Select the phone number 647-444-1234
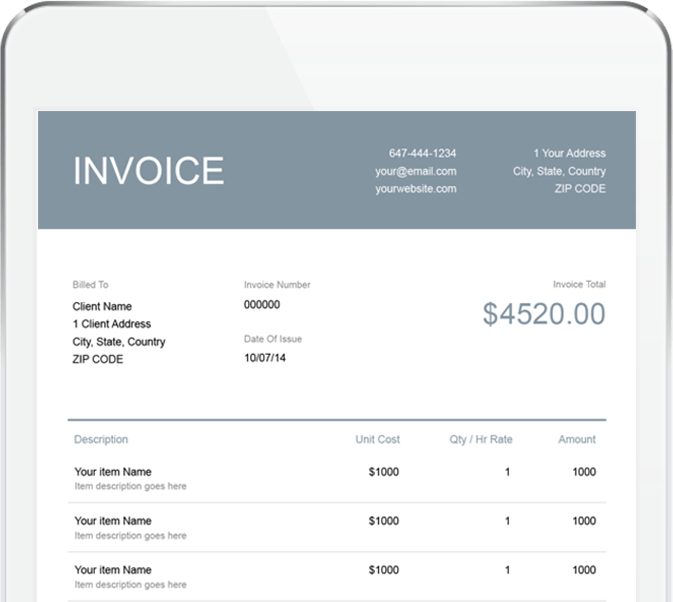 pos(422,153)
